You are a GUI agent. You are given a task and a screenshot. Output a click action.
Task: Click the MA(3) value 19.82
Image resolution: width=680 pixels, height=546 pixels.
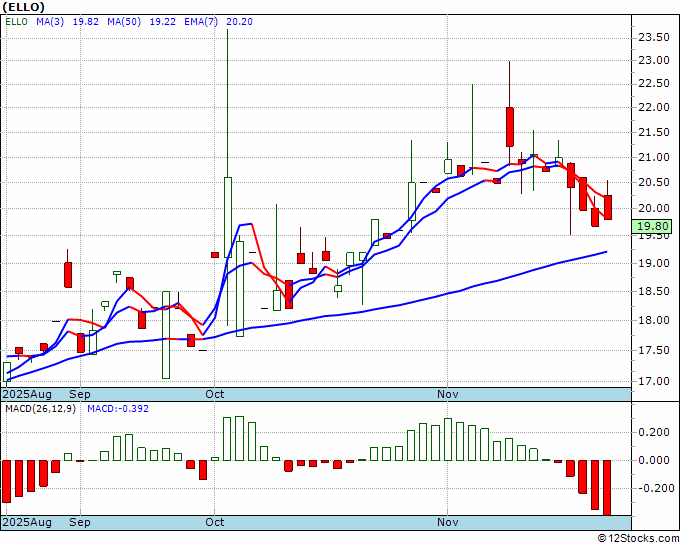(x=85, y=22)
